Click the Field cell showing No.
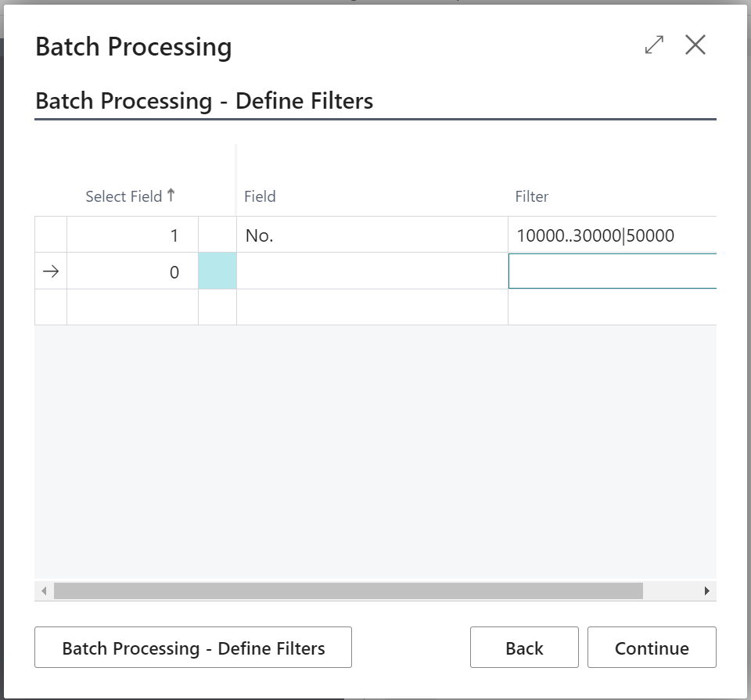Image resolution: width=751 pixels, height=700 pixels. pos(372,235)
